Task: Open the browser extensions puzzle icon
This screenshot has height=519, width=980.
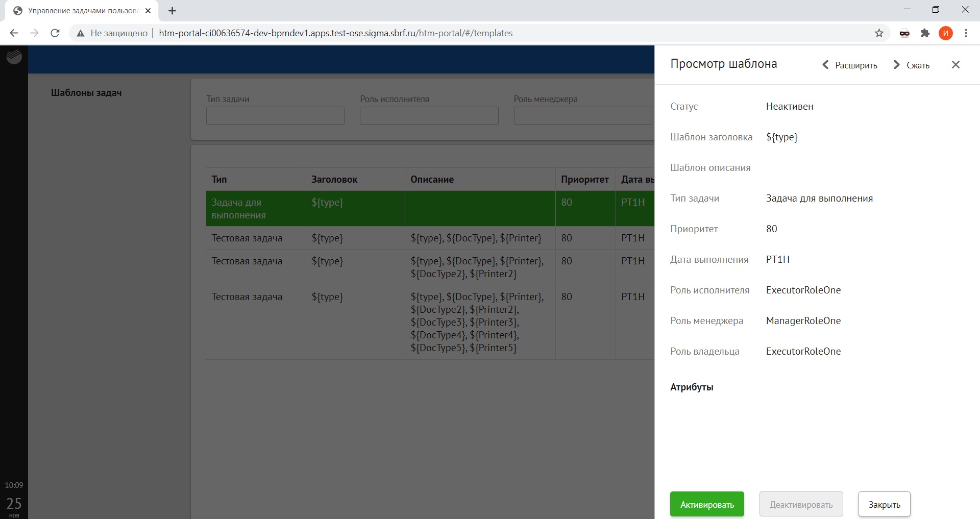Action: (x=925, y=33)
